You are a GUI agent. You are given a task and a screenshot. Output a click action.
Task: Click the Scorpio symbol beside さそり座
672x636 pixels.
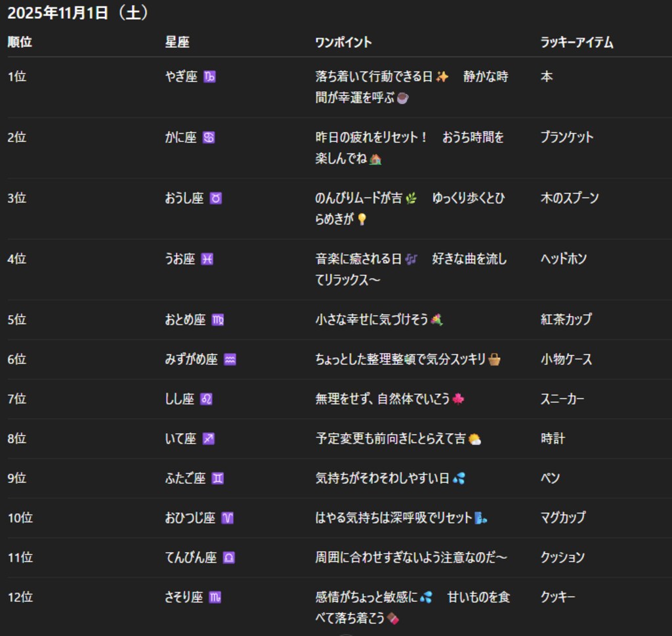click(217, 597)
